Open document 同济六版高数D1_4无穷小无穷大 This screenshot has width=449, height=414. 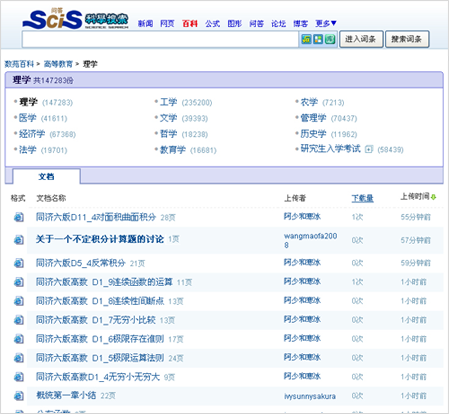coord(98,377)
